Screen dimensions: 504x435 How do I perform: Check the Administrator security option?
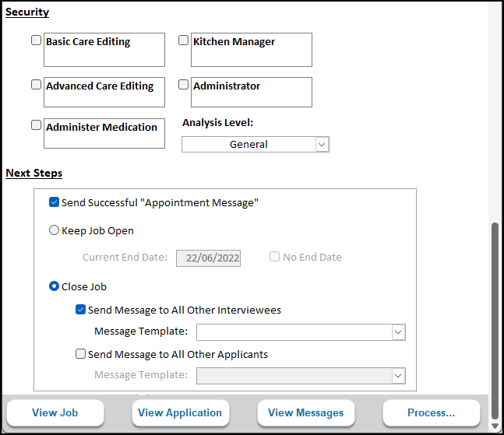point(184,85)
